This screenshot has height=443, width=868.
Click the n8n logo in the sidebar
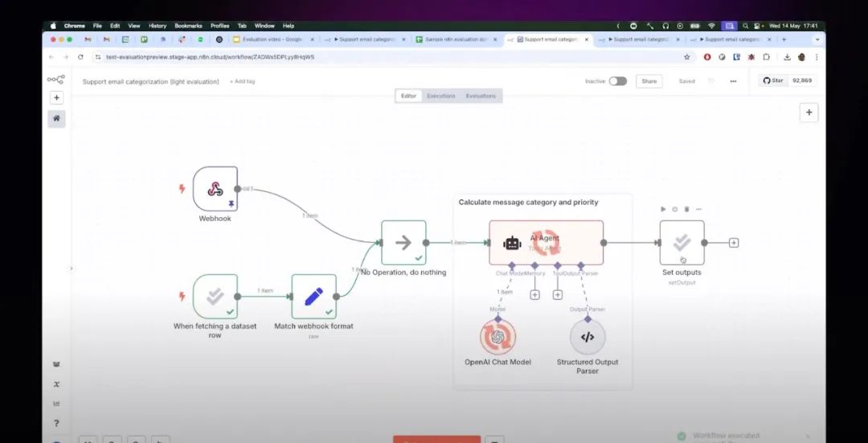click(x=56, y=80)
